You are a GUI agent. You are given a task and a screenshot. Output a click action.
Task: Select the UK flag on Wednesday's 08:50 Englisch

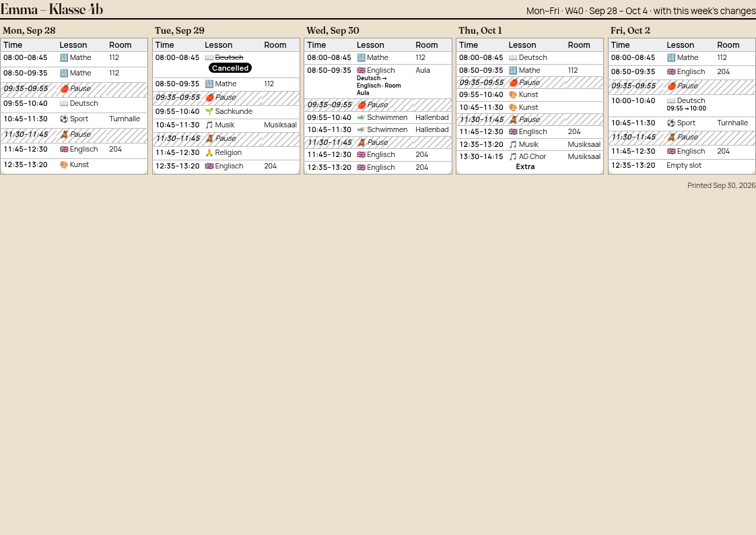point(361,70)
